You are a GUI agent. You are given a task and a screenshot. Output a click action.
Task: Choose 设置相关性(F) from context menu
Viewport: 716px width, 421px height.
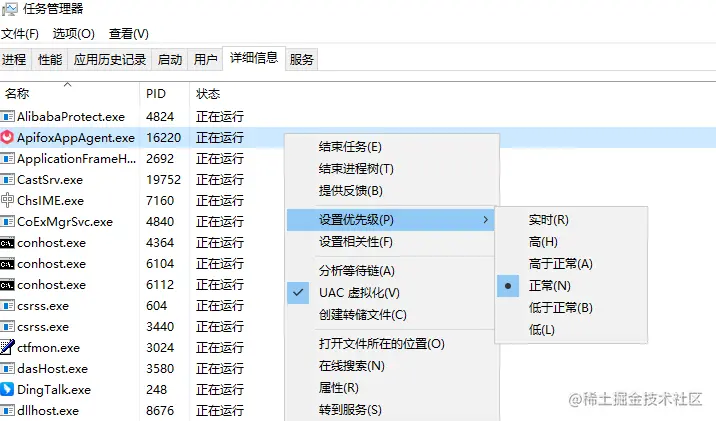pyautogui.click(x=391, y=242)
